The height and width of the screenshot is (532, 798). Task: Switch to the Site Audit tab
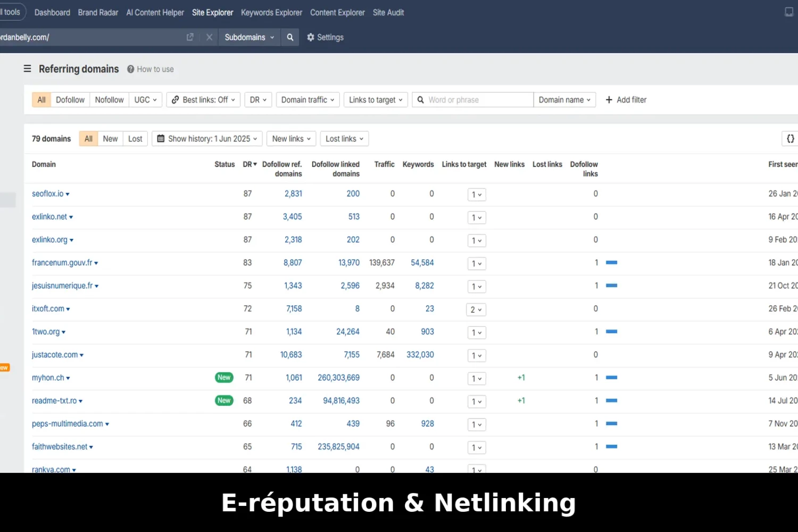coord(388,12)
